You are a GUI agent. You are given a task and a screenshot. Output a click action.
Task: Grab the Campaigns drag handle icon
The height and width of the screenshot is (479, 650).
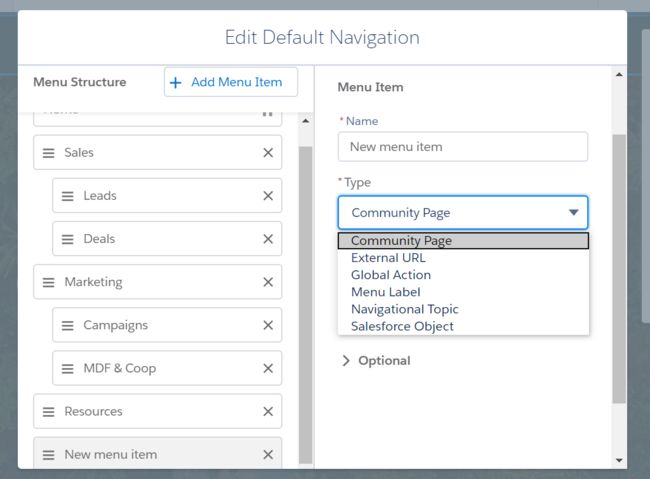click(x=68, y=326)
